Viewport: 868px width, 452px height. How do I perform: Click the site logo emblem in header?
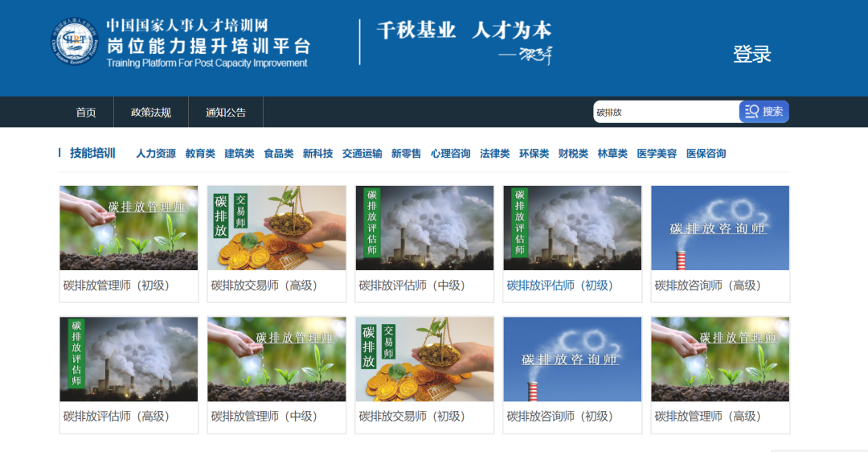click(x=75, y=42)
